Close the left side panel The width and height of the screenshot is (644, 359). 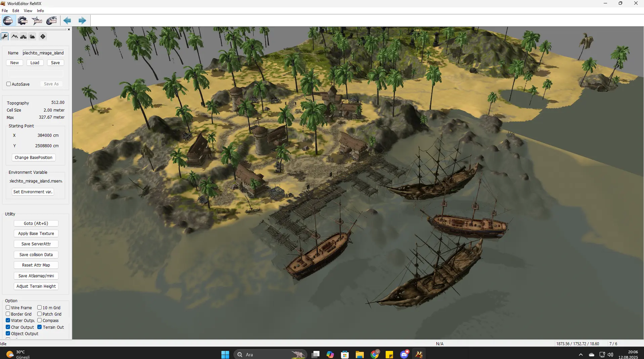click(x=69, y=29)
